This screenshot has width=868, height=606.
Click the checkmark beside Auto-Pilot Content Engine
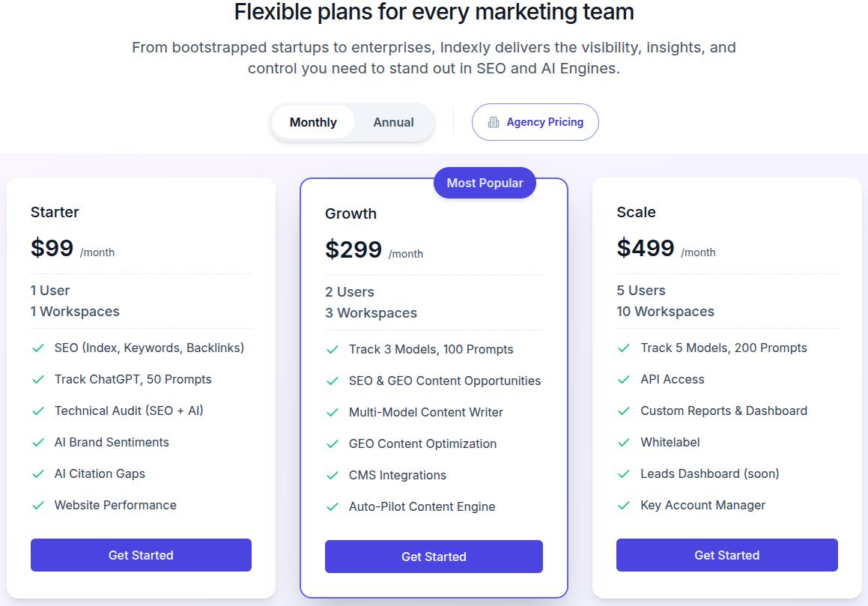332,507
